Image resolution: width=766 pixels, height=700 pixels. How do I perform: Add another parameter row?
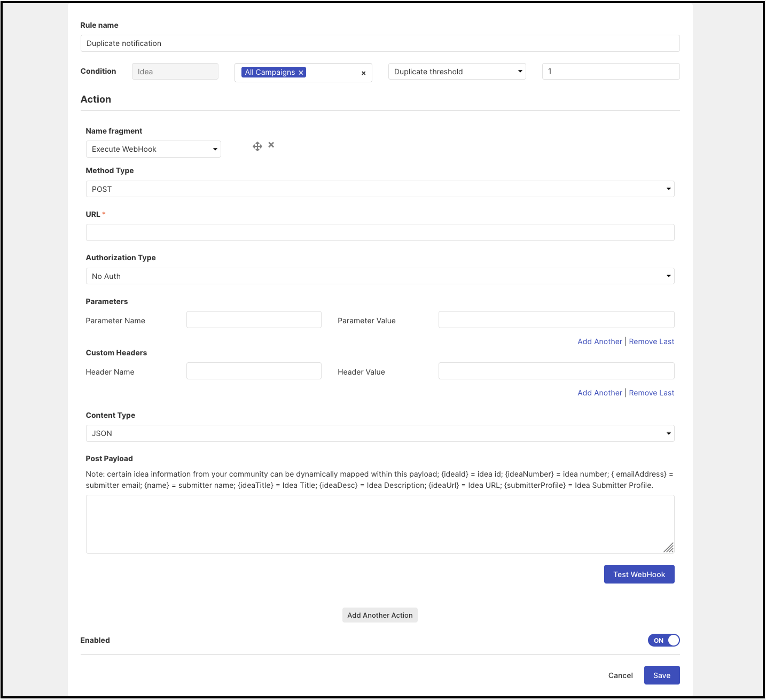point(600,341)
